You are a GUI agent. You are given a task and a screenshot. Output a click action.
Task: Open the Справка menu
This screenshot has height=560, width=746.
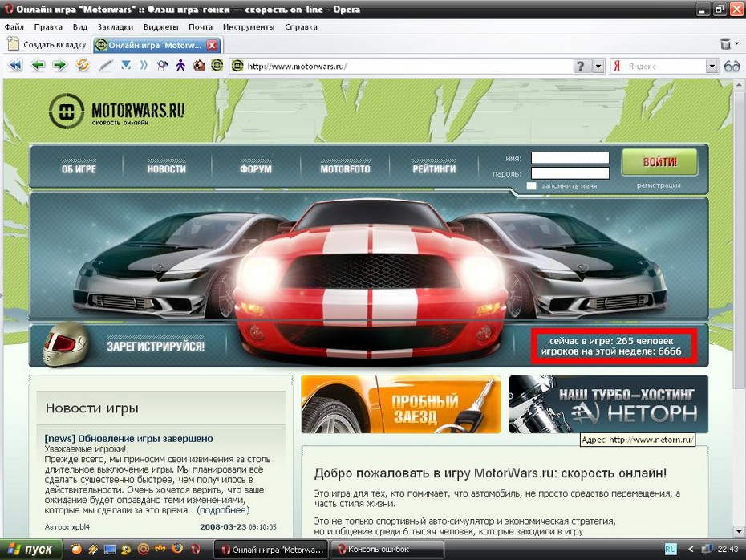pyautogui.click(x=301, y=27)
